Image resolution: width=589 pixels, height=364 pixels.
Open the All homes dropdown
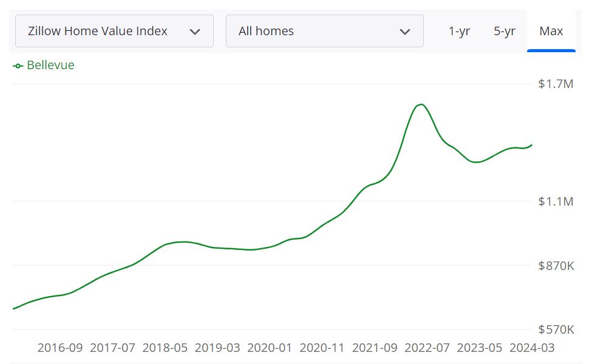coord(325,30)
